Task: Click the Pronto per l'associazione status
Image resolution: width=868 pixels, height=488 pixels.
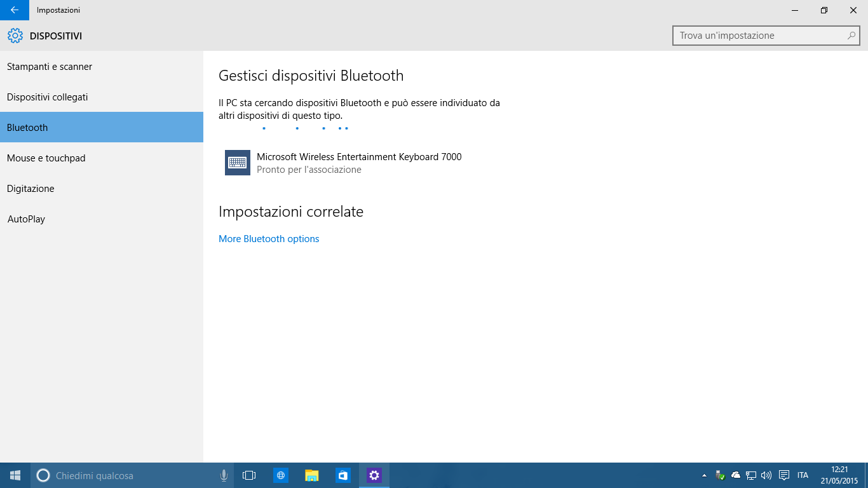Action: (309, 170)
